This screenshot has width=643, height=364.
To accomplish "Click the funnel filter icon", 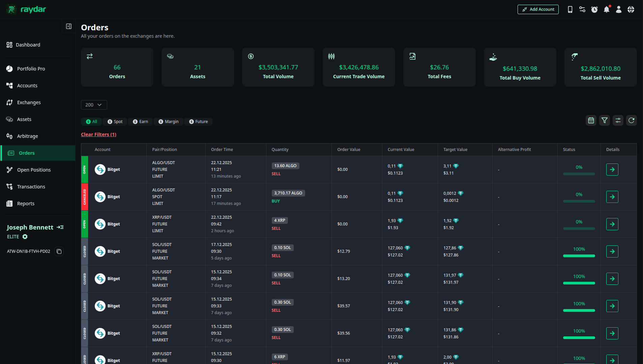I will (604, 120).
